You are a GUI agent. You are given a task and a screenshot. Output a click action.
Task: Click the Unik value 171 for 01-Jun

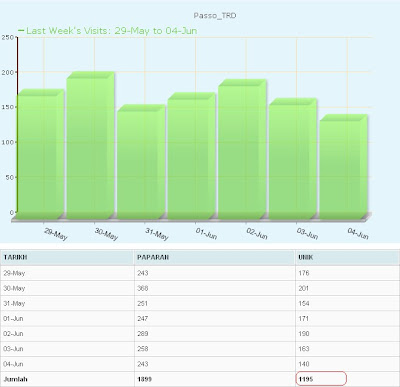pos(304,319)
